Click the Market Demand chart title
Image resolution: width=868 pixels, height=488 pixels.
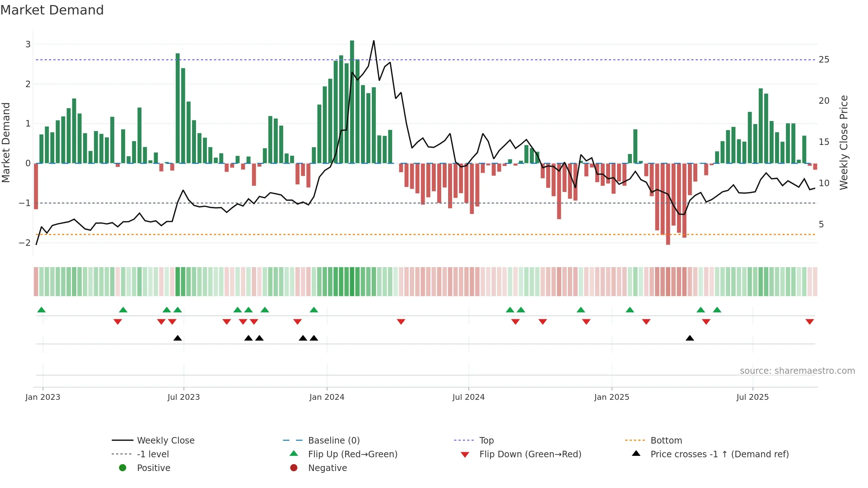pyautogui.click(x=52, y=10)
